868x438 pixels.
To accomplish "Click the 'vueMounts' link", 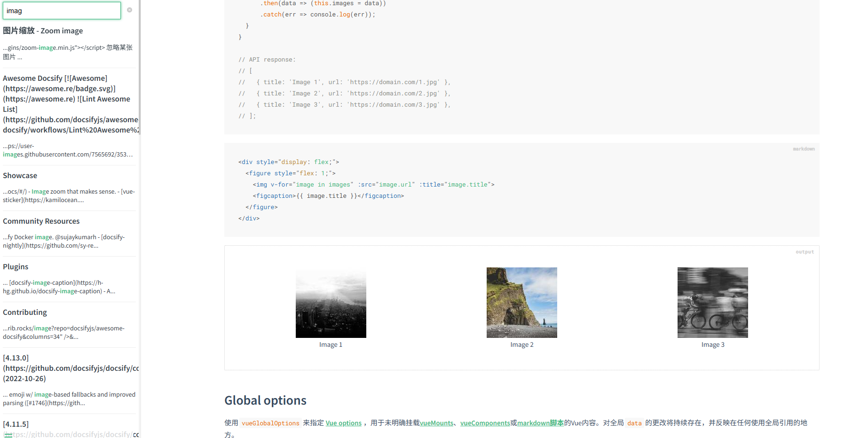I will tap(436, 423).
